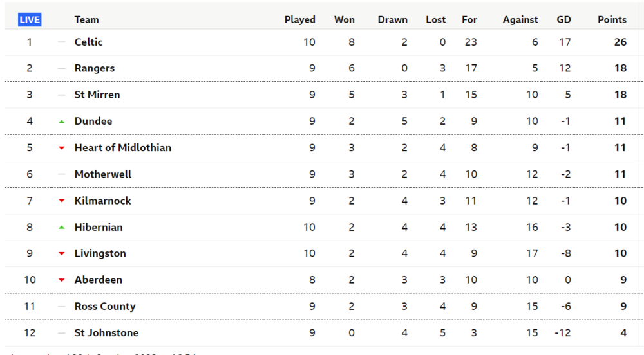Click Aberdeen's red down arrow icon
This screenshot has height=355, width=644.
click(x=62, y=280)
